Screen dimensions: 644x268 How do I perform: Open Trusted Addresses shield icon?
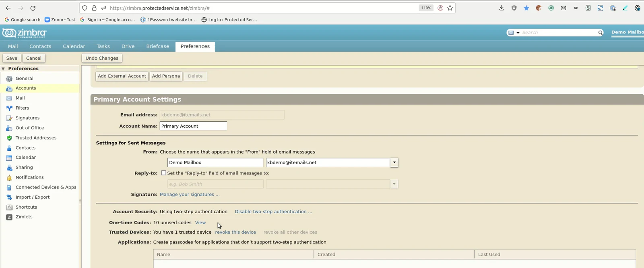click(9, 138)
